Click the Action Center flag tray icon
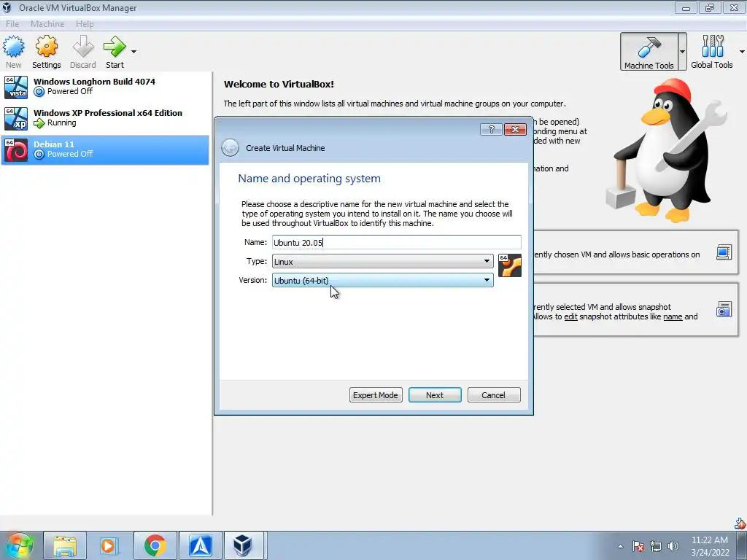Screen dimensions: 747x560 [638, 546]
